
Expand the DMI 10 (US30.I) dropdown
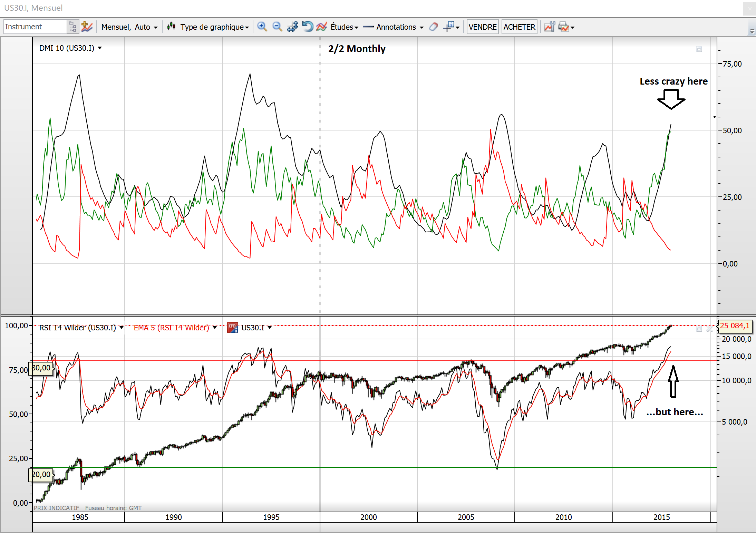tap(100, 48)
